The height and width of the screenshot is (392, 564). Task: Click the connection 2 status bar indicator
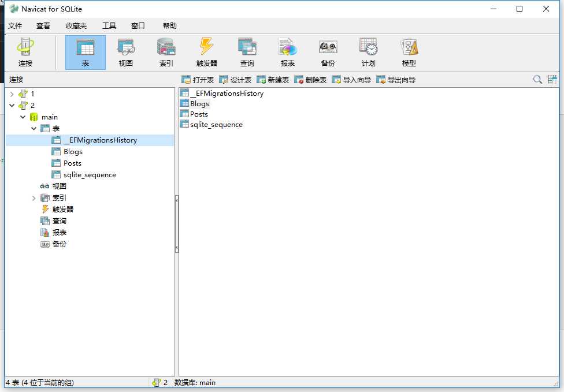(x=160, y=383)
